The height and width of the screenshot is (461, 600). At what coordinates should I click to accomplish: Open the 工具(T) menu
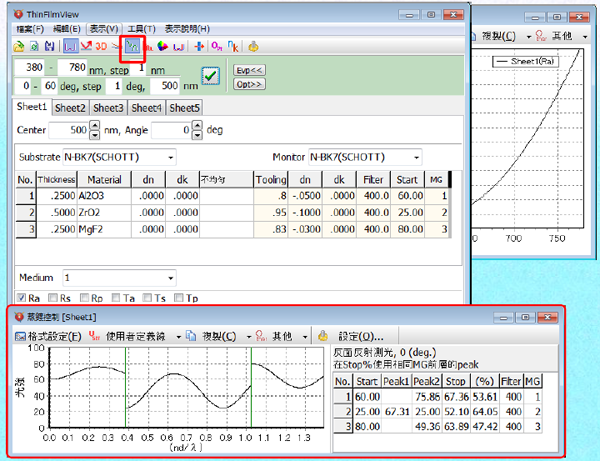pos(141,29)
